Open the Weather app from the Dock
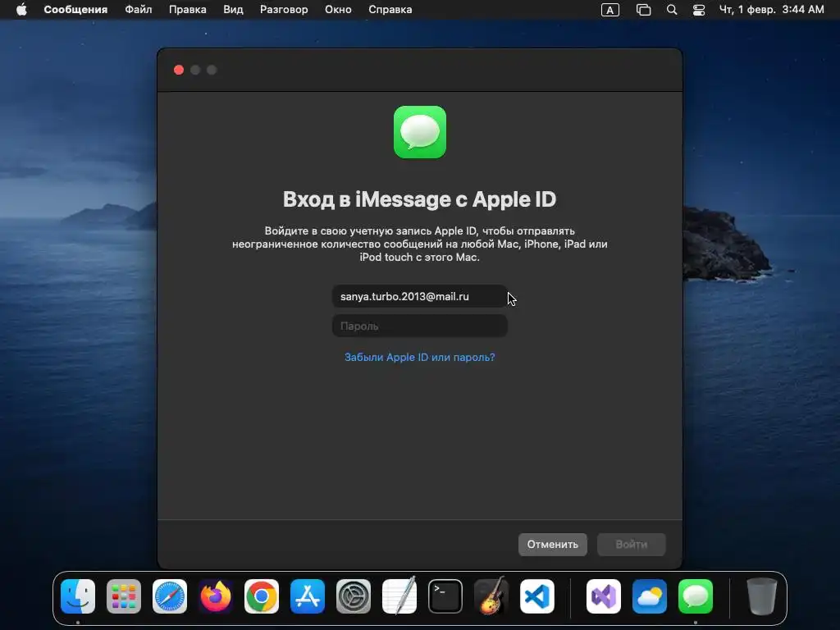840x630 pixels. [x=650, y=596]
